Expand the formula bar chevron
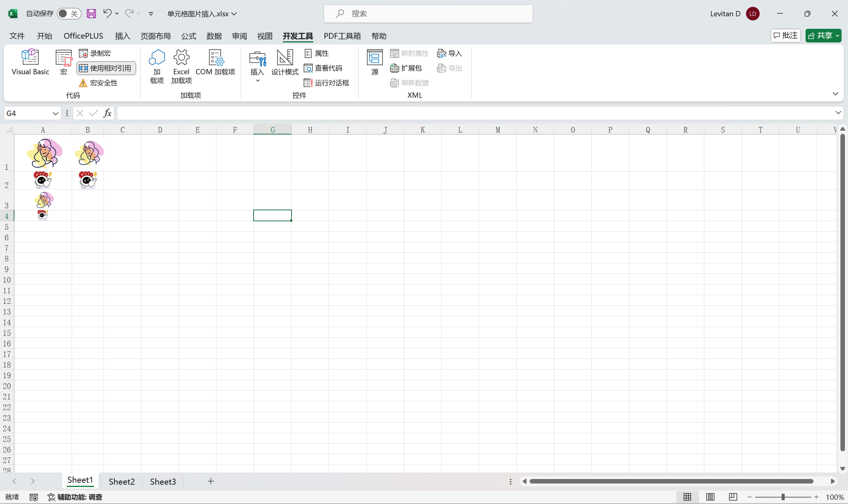This screenshot has height=504, width=848. pyautogui.click(x=838, y=113)
